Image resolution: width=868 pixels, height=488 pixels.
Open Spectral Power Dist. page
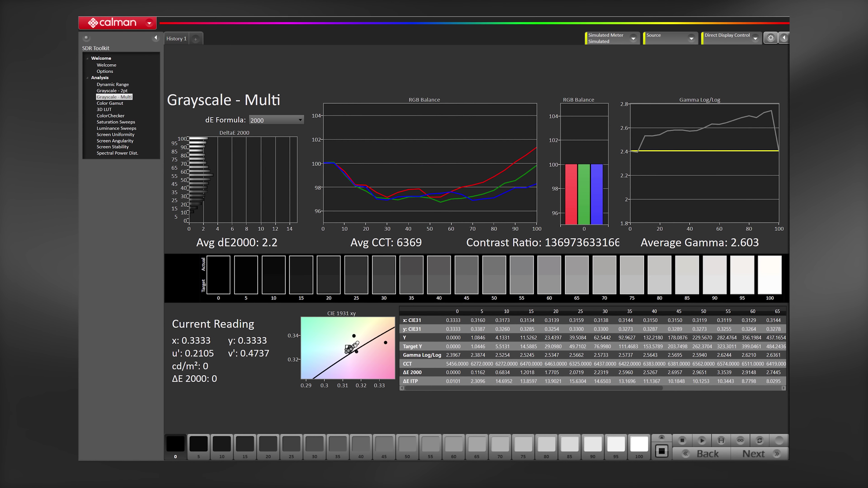click(x=117, y=153)
